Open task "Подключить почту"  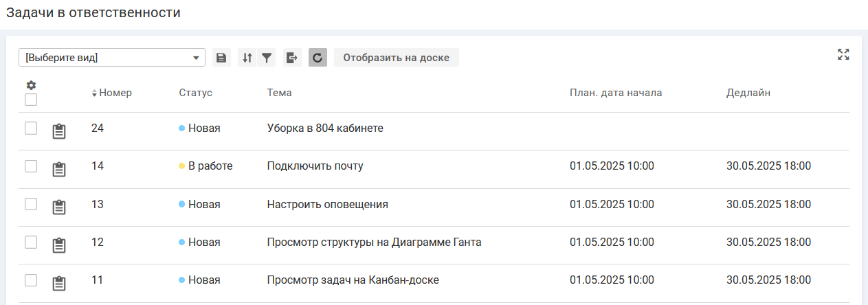tap(315, 166)
